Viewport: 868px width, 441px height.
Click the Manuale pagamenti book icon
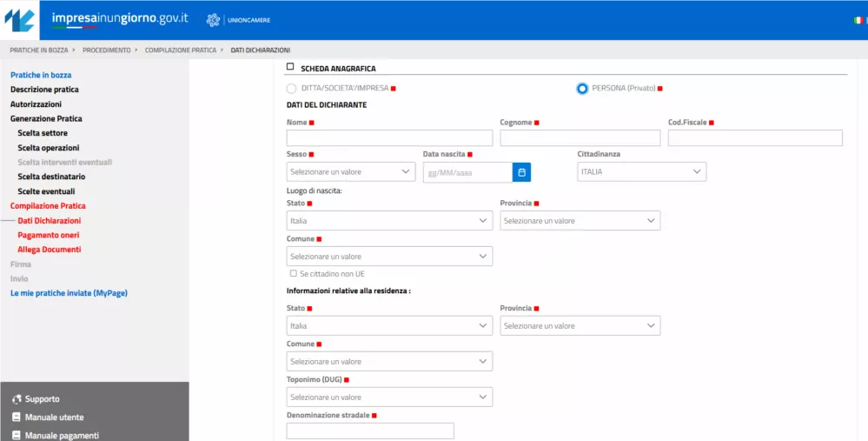[16, 435]
